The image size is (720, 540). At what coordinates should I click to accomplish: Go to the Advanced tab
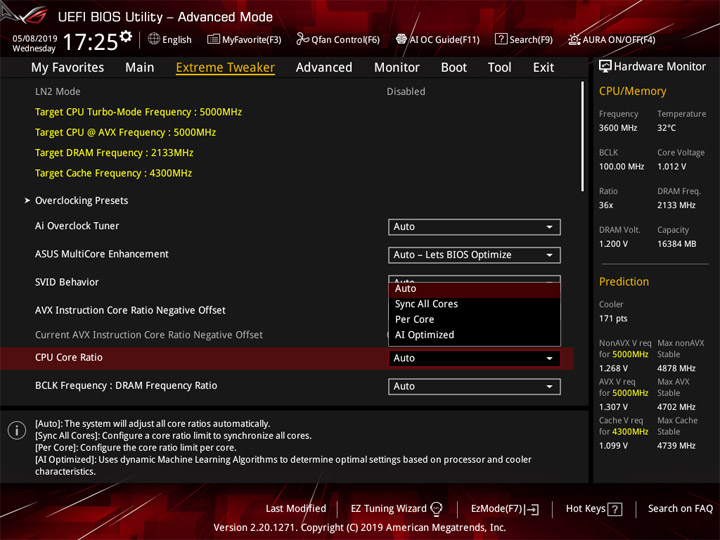click(324, 68)
